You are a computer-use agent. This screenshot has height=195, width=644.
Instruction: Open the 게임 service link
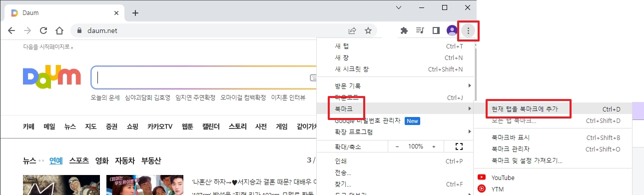(282, 126)
